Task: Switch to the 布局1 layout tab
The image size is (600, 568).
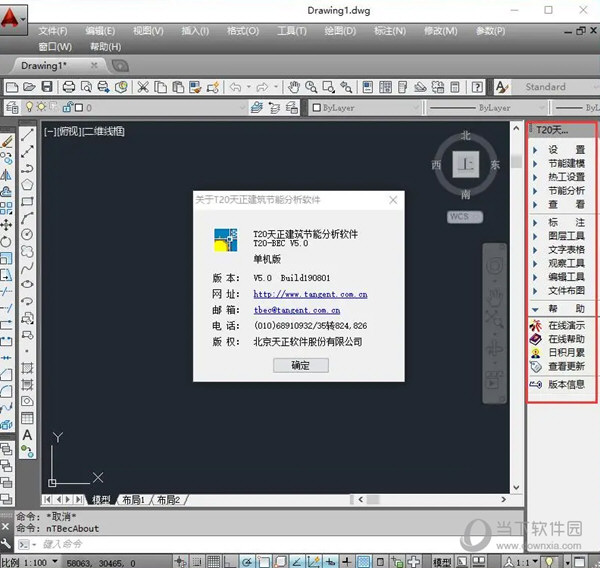Action: pyautogui.click(x=134, y=500)
